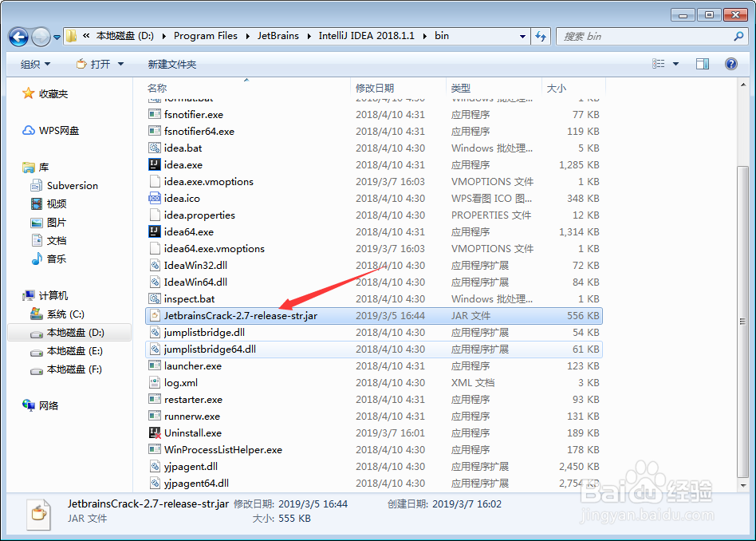756x541 pixels.
Task: Select the yjpagent.dll icon
Action: click(154, 466)
